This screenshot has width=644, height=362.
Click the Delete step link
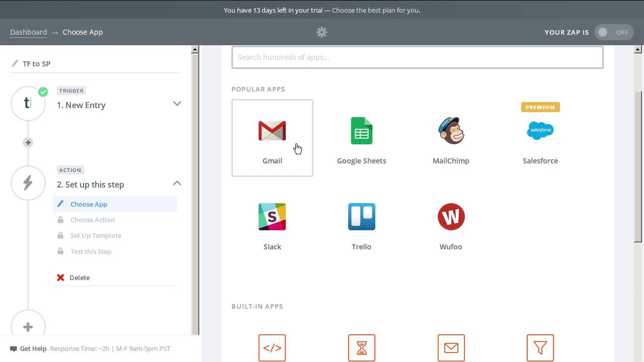tap(79, 278)
